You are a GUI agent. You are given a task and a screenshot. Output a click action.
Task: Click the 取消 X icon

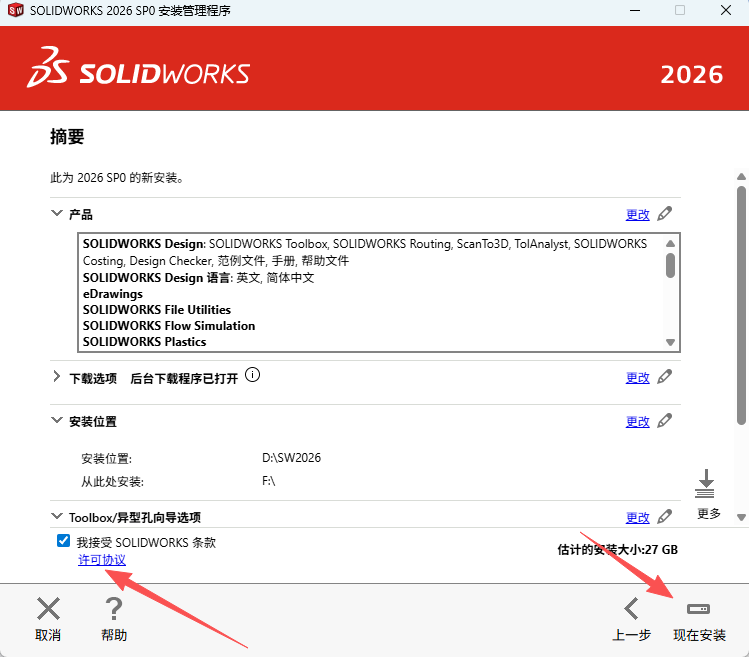coord(48,609)
